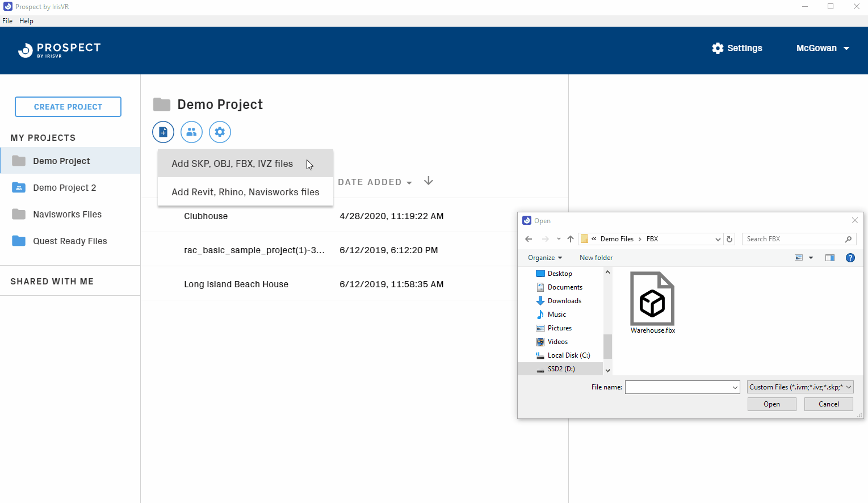Click navigation pane scroll up arrow
The width and height of the screenshot is (868, 503).
click(x=607, y=272)
